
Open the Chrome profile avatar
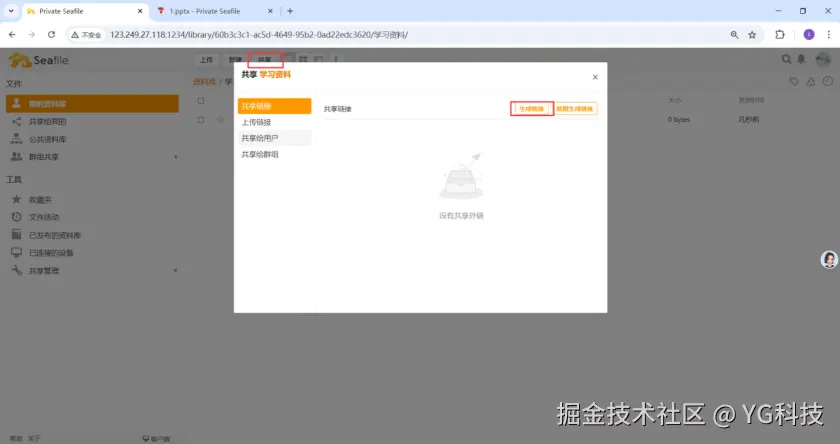(x=809, y=35)
